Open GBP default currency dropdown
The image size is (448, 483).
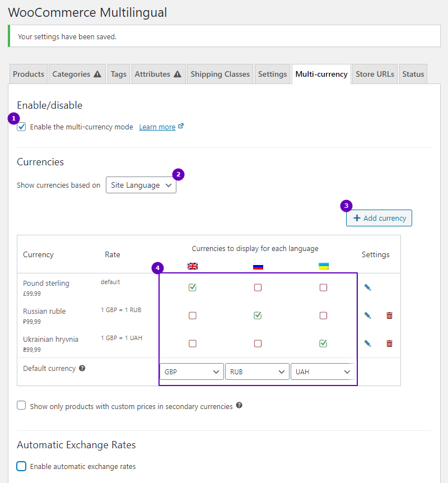[192, 371]
